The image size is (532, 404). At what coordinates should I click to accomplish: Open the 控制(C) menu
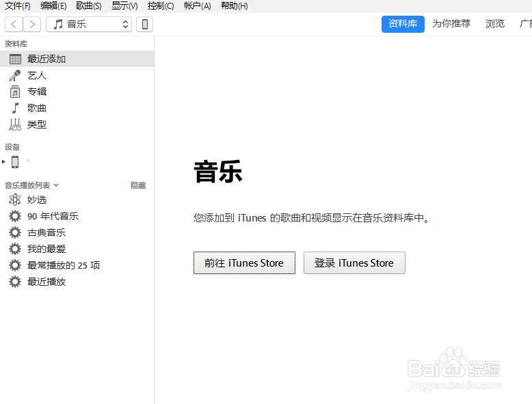(161, 5)
